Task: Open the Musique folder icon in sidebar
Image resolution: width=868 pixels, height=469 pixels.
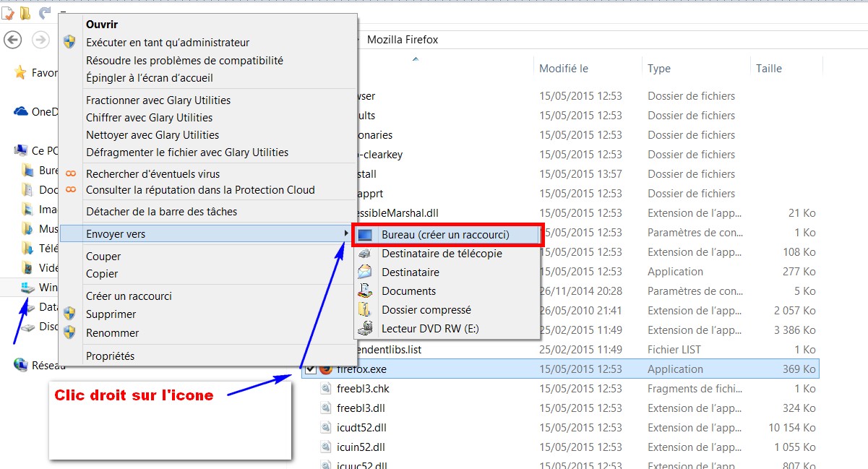Action: [28, 229]
